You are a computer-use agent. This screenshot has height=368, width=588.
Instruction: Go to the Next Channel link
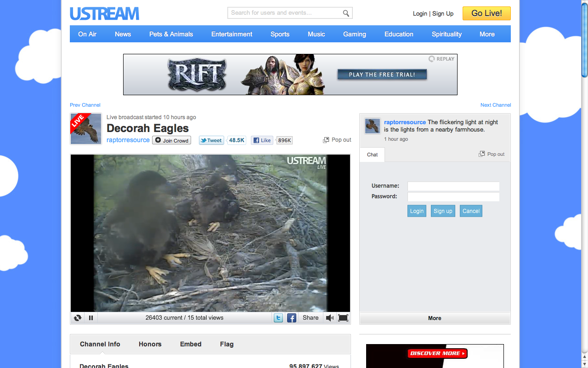tap(495, 105)
